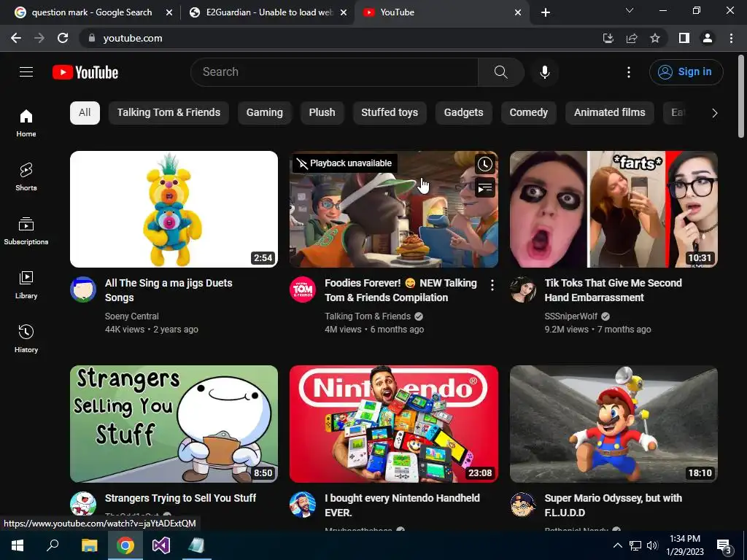
Task: Open a new browser tab
Action: 546,12
